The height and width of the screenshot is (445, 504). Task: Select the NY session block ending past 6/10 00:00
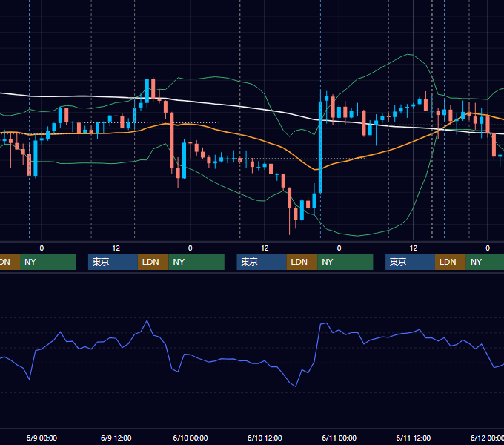click(196, 262)
